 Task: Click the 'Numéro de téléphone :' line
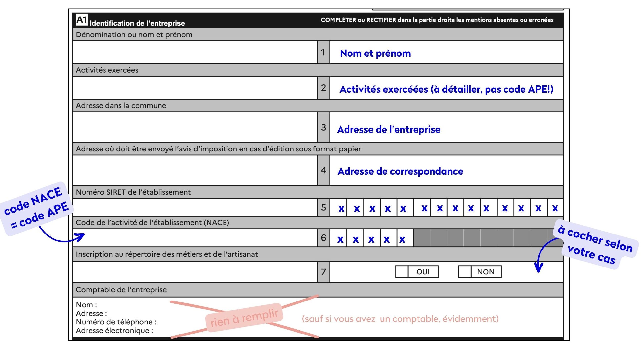point(116,322)
